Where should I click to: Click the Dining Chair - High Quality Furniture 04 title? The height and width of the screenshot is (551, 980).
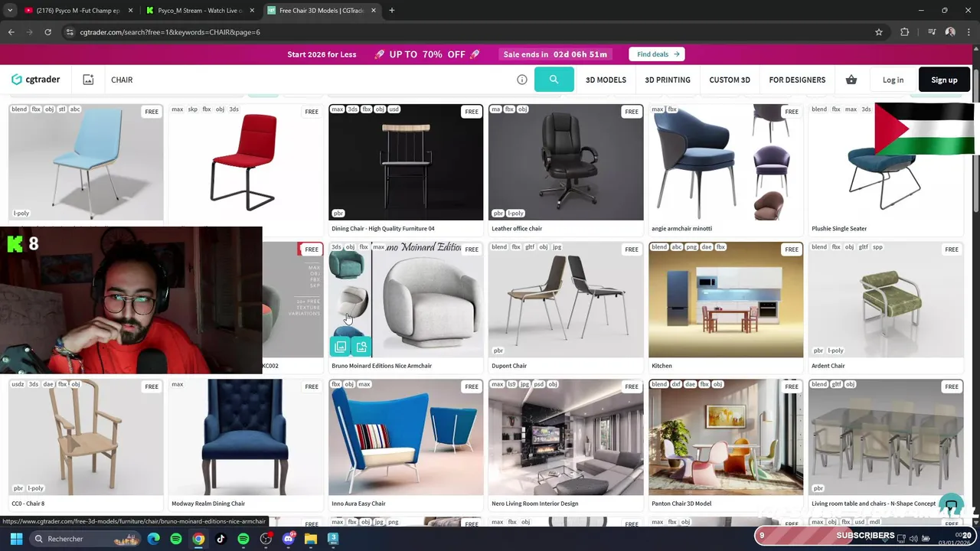click(383, 228)
